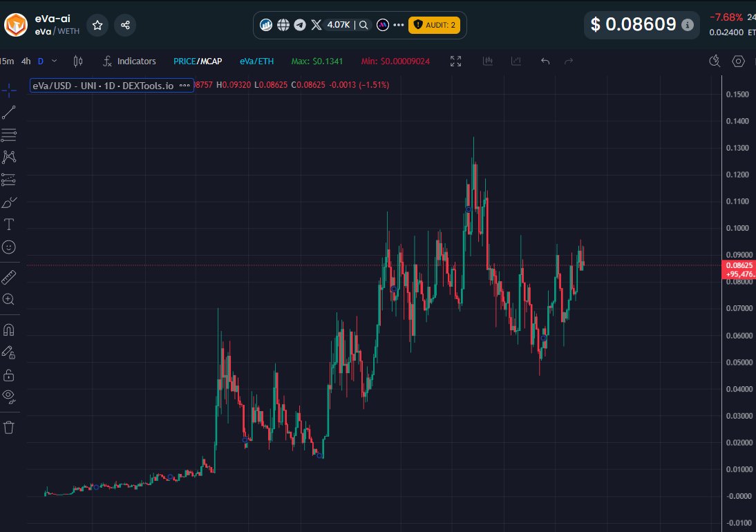Click the L0.08625 low value in legend

click(x=270, y=85)
